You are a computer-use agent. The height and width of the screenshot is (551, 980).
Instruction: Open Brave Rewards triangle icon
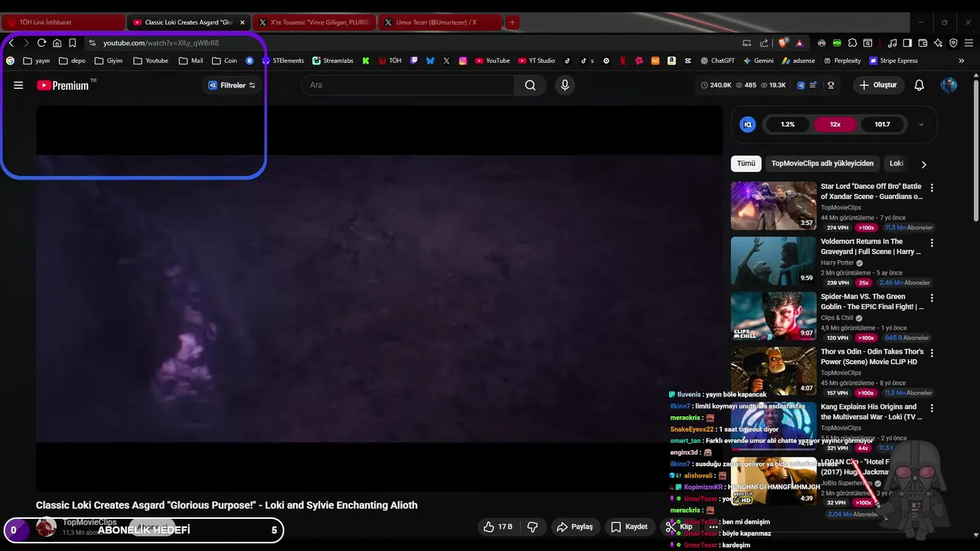[799, 43]
